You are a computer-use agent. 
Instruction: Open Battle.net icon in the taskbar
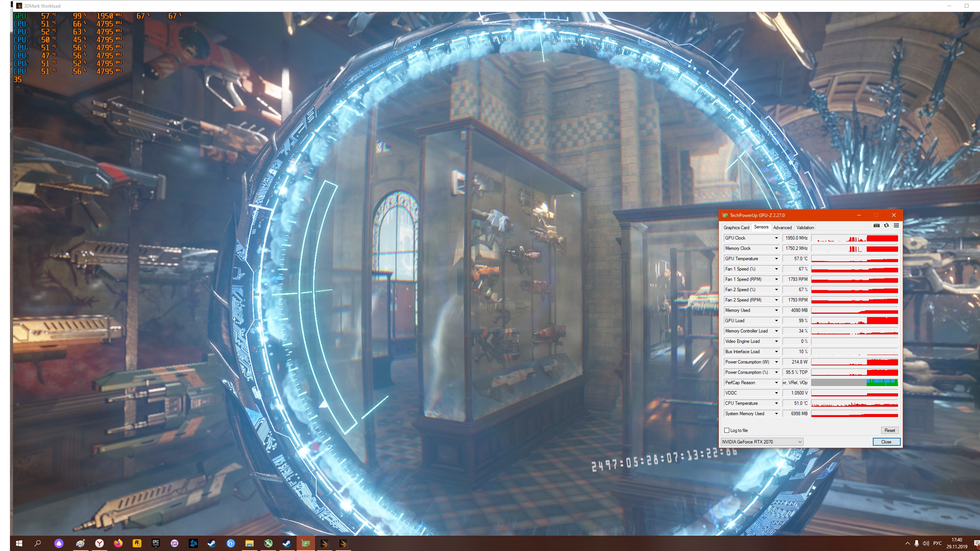[193, 543]
